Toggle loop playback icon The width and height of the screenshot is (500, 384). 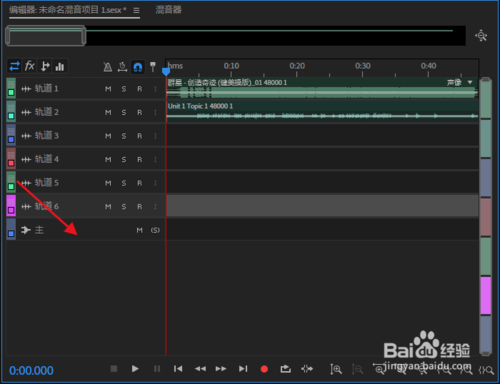click(285, 369)
